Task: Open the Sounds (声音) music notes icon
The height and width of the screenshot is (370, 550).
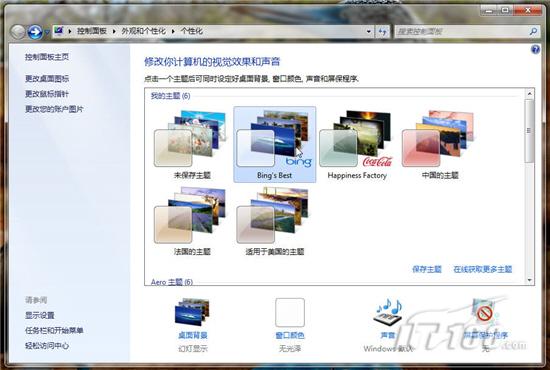Action: [x=388, y=311]
